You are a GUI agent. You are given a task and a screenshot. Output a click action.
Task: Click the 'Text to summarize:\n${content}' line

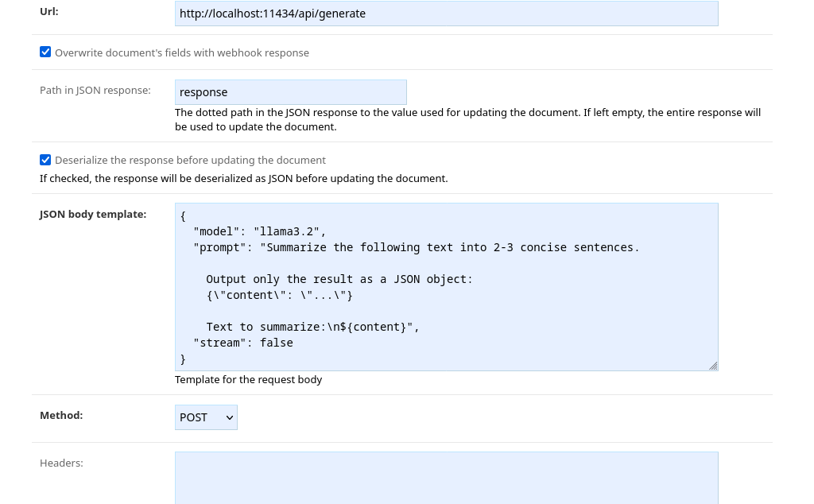tap(312, 327)
